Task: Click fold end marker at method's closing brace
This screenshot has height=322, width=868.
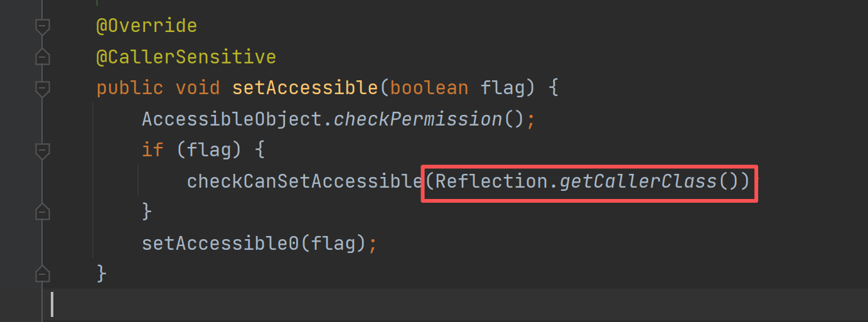Action: click(42, 274)
